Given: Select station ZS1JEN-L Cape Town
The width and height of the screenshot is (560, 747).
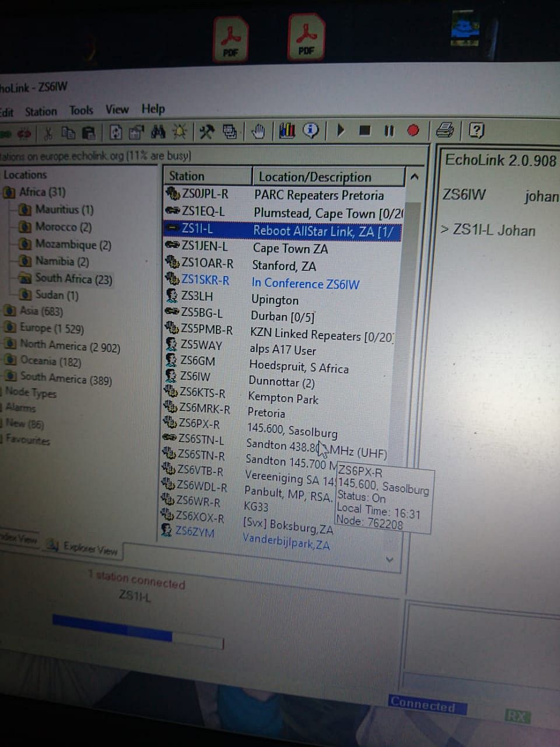Looking at the screenshot, I should click(x=283, y=247).
